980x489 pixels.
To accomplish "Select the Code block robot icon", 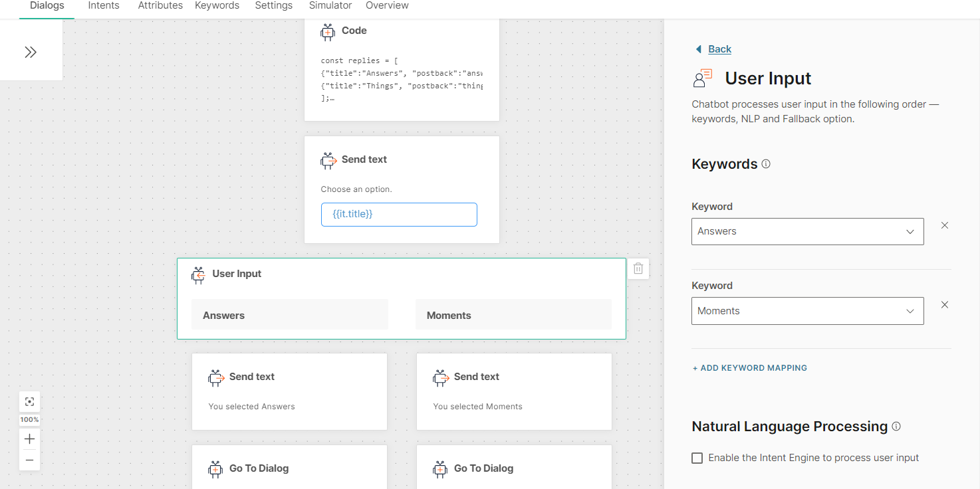I will click(x=328, y=31).
